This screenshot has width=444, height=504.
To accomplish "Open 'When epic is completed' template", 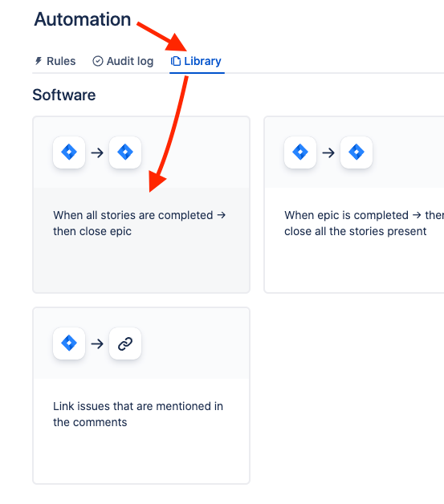I will pos(354,205).
